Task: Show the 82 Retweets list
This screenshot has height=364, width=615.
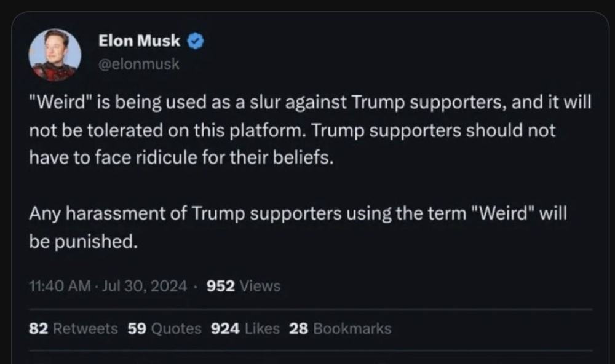Action: point(73,329)
